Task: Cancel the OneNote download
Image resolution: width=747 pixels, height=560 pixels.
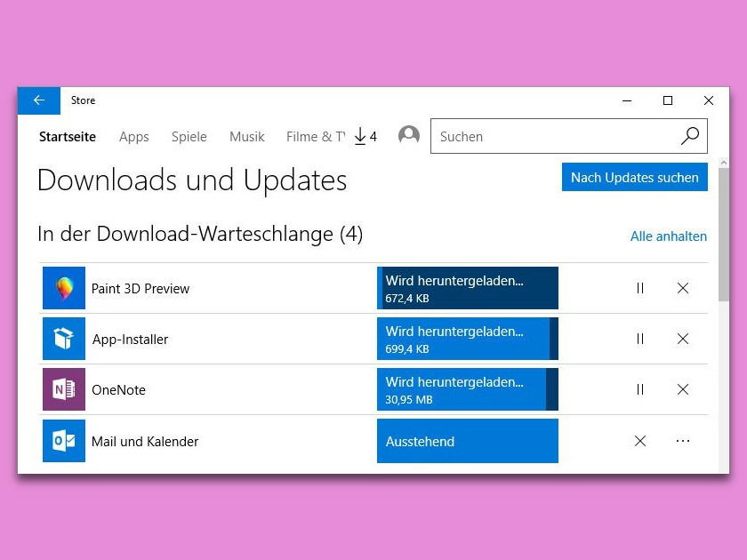Action: [x=683, y=389]
